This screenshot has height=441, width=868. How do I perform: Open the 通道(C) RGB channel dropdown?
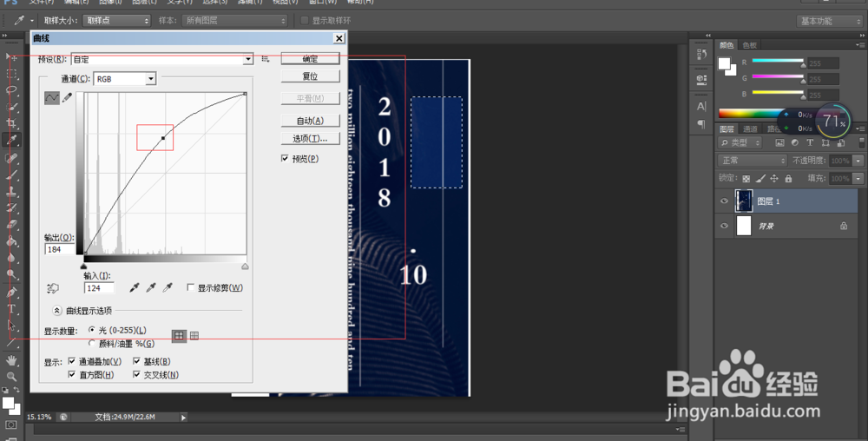(150, 79)
